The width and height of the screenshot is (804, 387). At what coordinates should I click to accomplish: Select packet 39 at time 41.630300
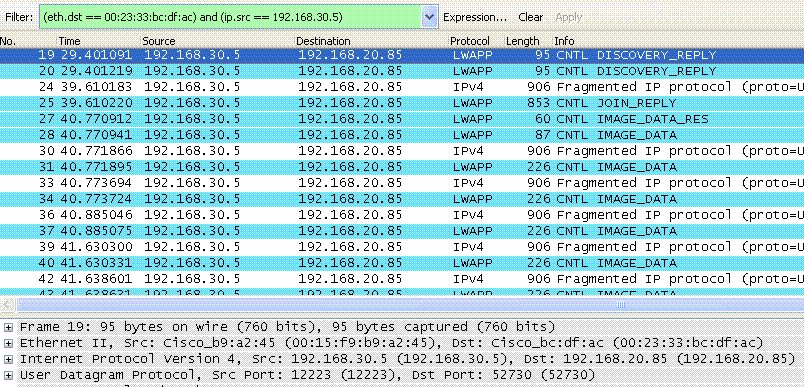[x=402, y=247]
